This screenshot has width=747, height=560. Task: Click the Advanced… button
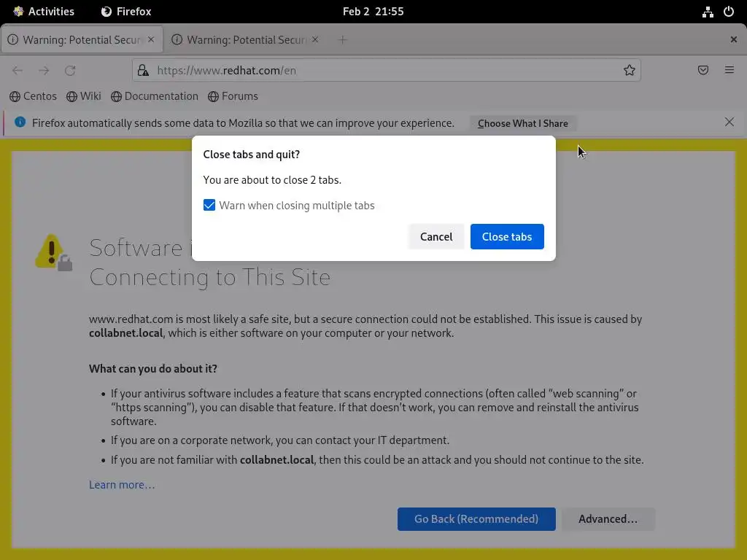pos(608,519)
